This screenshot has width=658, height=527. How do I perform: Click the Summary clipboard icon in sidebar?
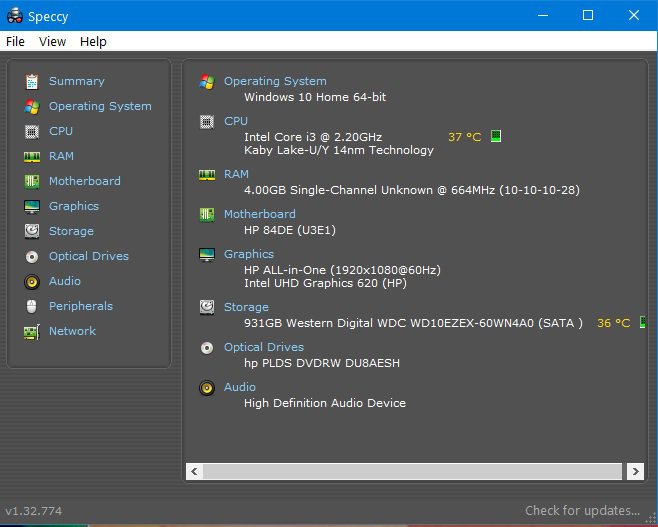coord(32,82)
